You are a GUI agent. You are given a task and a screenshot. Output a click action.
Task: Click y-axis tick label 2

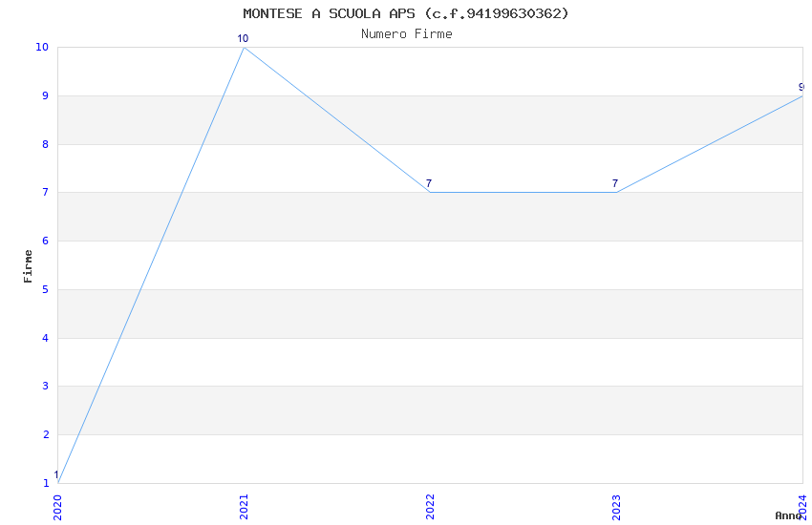(45, 435)
